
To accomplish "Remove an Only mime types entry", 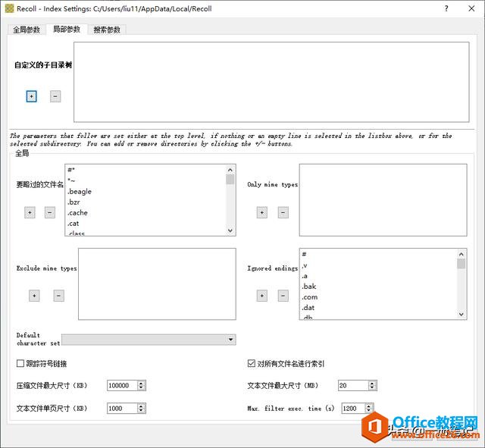I will click(x=283, y=212).
